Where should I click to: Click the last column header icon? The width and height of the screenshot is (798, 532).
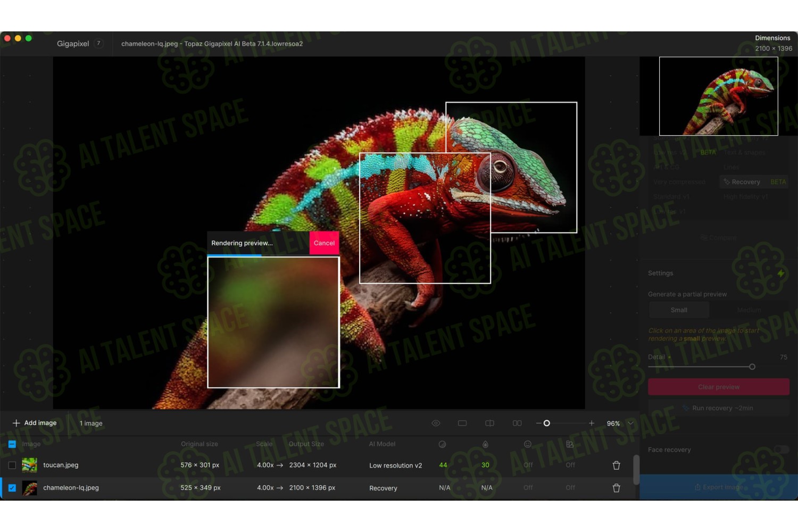(x=570, y=444)
